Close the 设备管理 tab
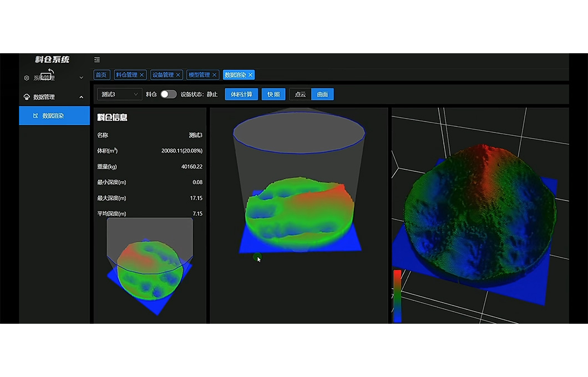 (179, 75)
